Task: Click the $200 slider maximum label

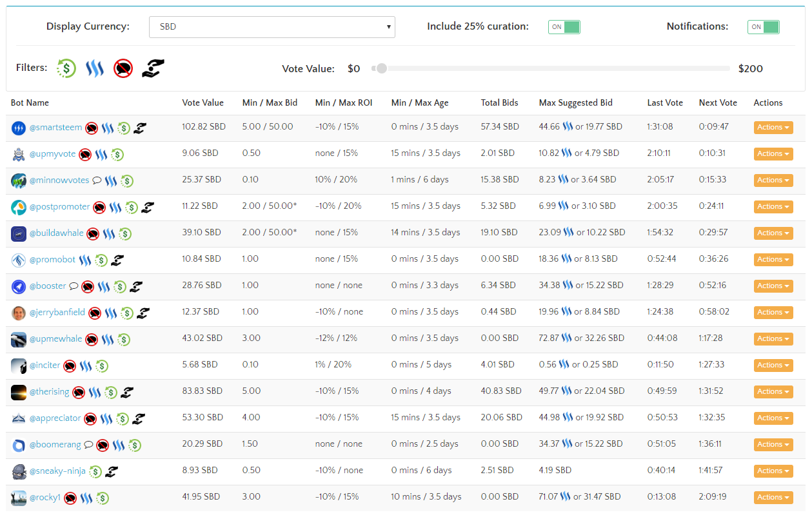Action: coord(751,68)
